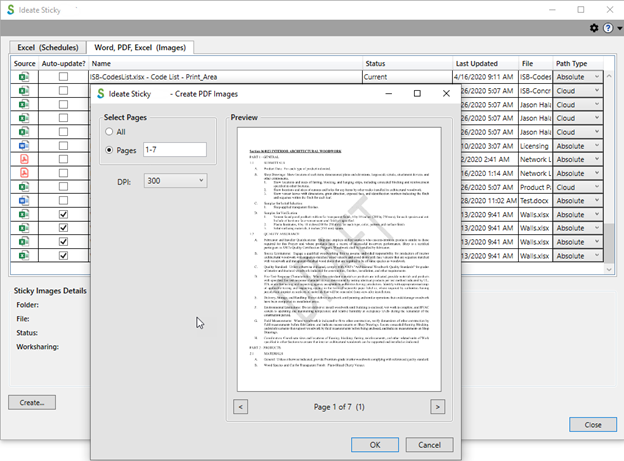The height and width of the screenshot is (461, 624).
Task: Click Ideate Sticky logo in Create PDF Images dialog
Action: coord(101,94)
